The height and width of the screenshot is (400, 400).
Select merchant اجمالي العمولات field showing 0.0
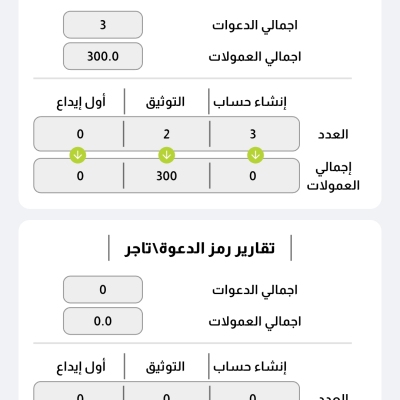(103, 321)
